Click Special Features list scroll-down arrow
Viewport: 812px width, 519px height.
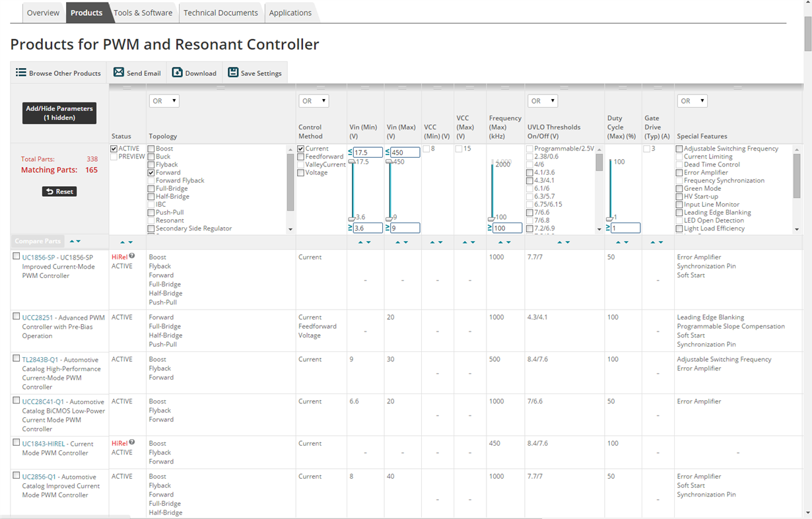[797, 229]
